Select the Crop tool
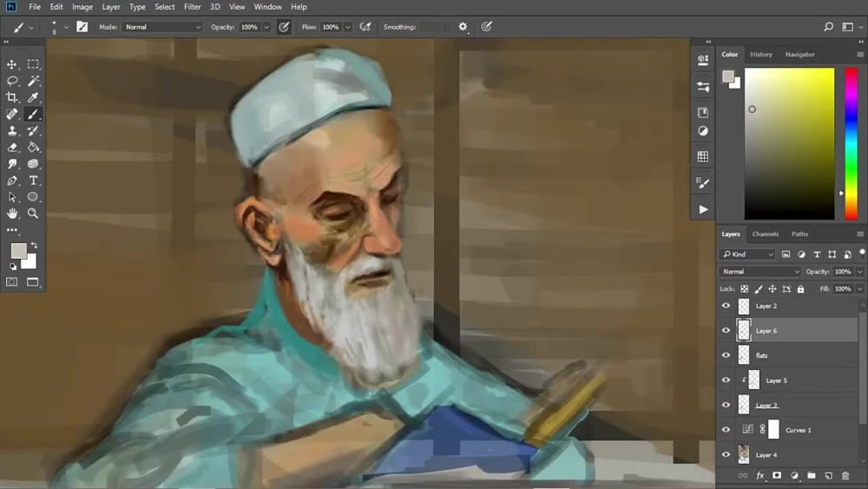The image size is (868, 489). [x=11, y=97]
